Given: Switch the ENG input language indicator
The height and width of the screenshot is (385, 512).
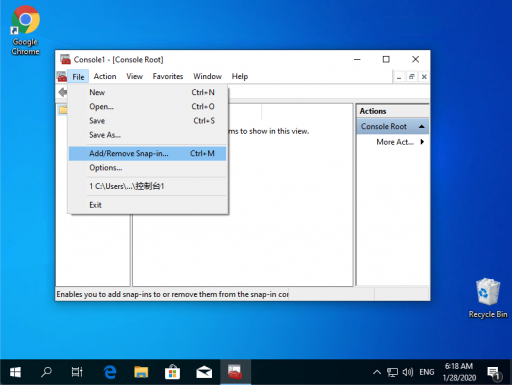Looking at the screenshot, I should click(427, 372).
